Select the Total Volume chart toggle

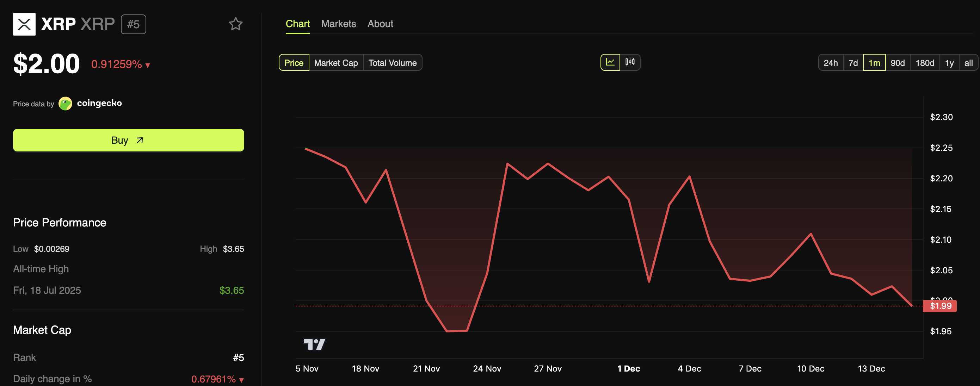click(x=392, y=63)
